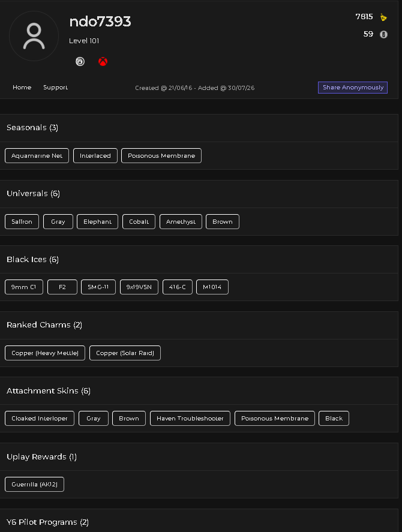The height and width of the screenshot is (532, 402).
Task: Click the Y6 Pilot Programs section header
Action: 47,522
